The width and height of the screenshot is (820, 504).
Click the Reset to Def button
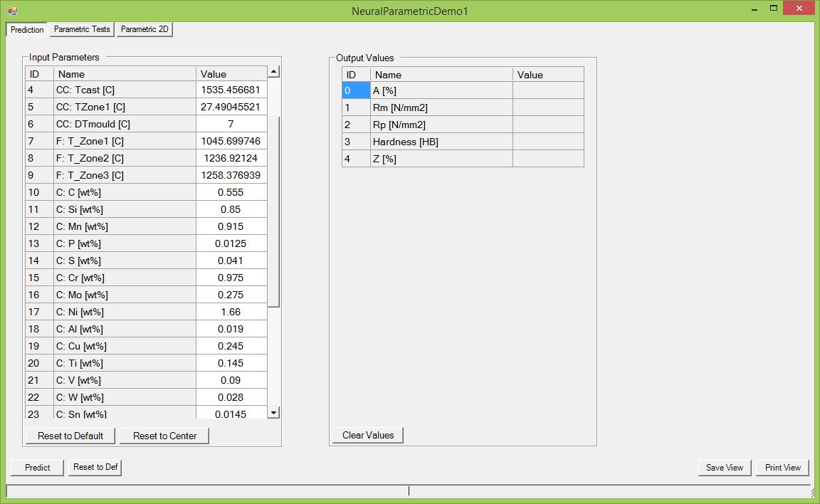pos(95,468)
